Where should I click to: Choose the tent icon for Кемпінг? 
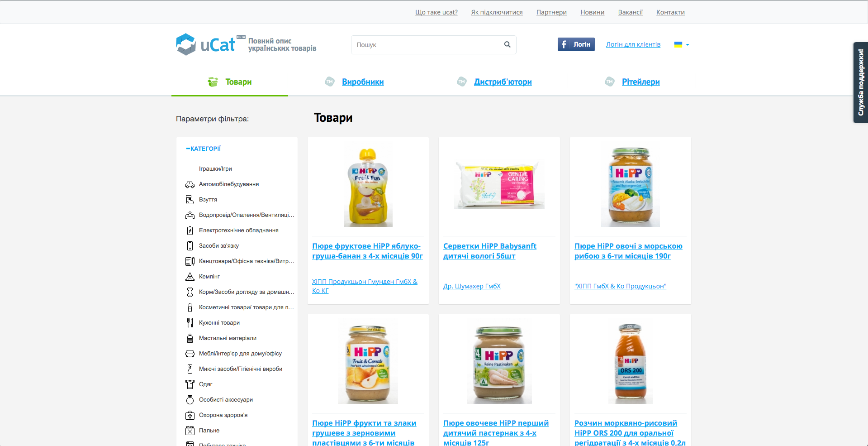190,277
